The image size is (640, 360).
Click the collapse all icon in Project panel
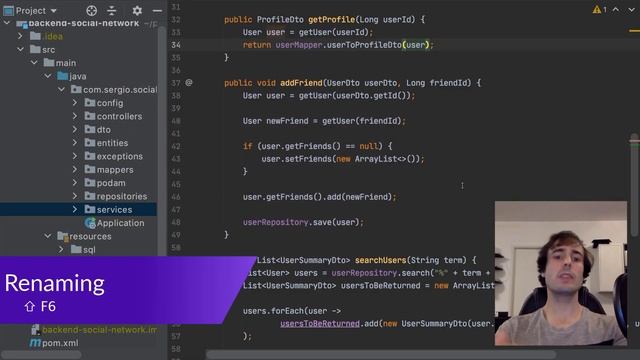click(x=111, y=11)
